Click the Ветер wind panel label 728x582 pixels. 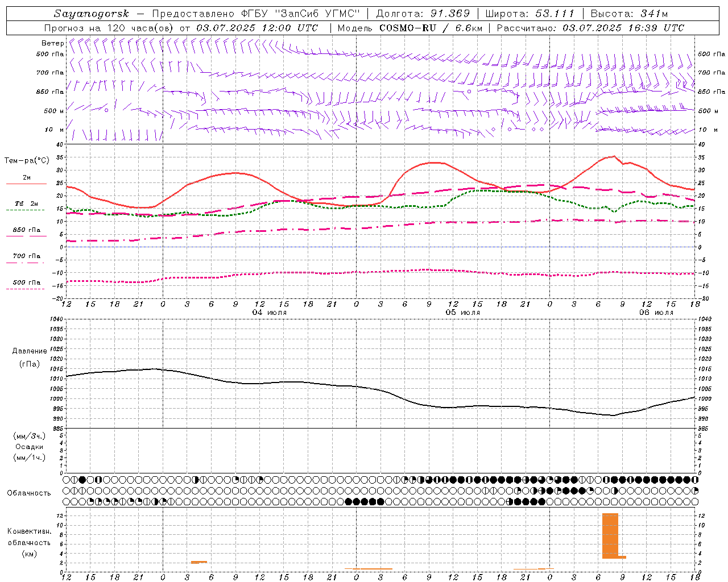point(53,43)
